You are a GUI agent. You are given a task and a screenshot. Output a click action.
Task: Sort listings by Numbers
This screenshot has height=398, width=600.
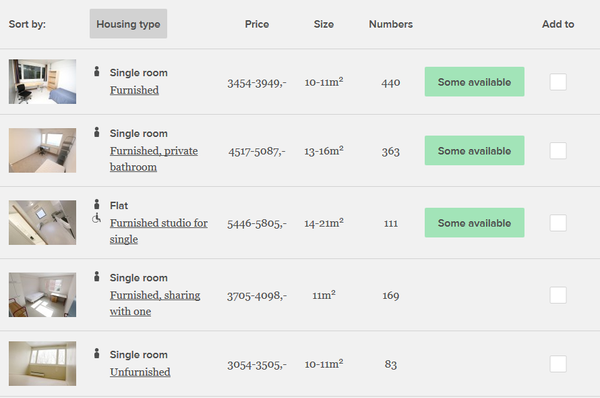(x=391, y=24)
